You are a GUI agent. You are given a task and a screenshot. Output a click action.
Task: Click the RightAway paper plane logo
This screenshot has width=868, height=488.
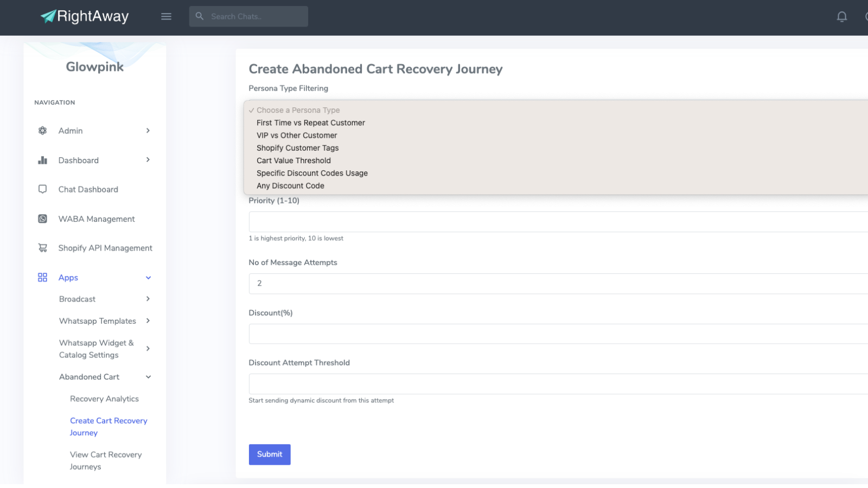[48, 16]
